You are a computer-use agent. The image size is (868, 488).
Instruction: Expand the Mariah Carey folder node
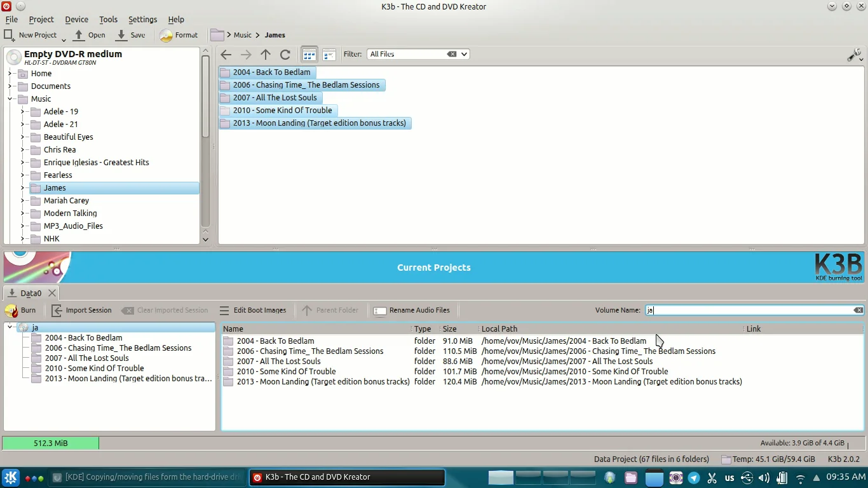(22, 200)
